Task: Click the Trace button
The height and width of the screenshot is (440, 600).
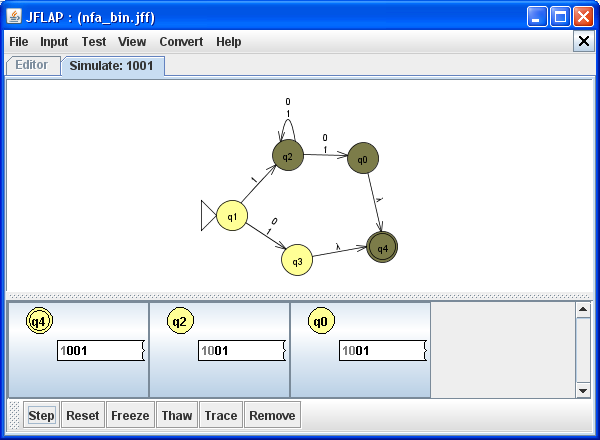Action: click(220, 415)
